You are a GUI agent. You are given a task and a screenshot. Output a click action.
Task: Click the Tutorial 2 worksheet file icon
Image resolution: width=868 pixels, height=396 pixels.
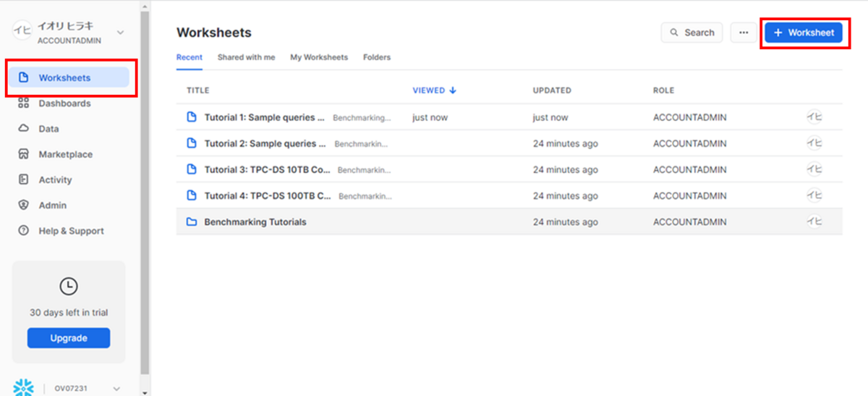pos(192,143)
